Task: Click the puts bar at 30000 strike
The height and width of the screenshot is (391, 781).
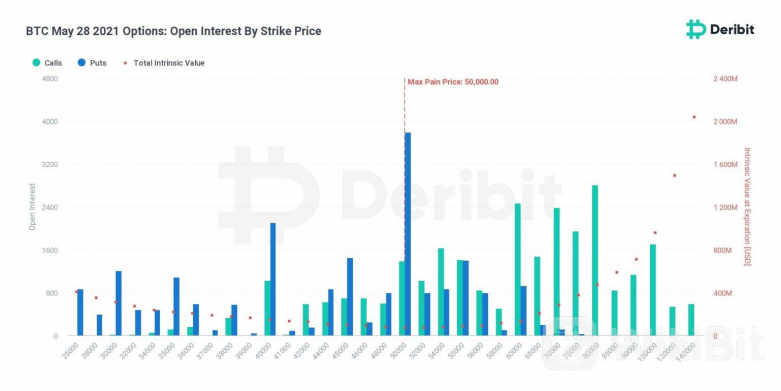Action: (119, 303)
